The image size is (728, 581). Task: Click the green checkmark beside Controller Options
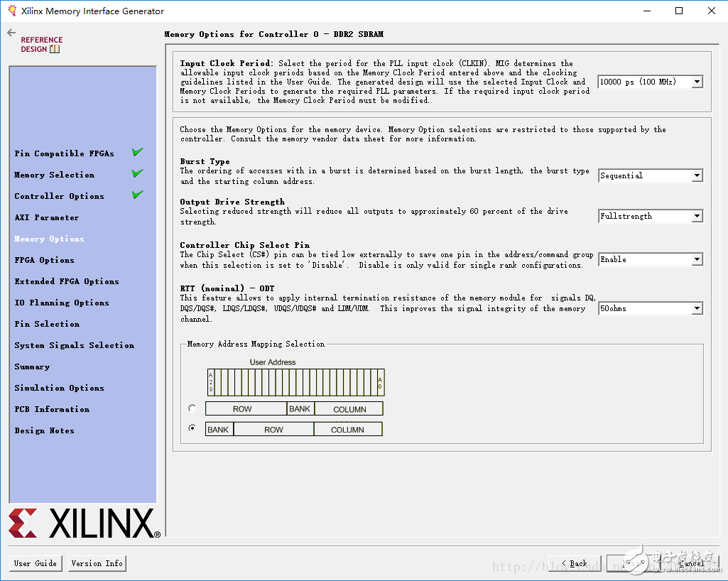click(x=137, y=195)
